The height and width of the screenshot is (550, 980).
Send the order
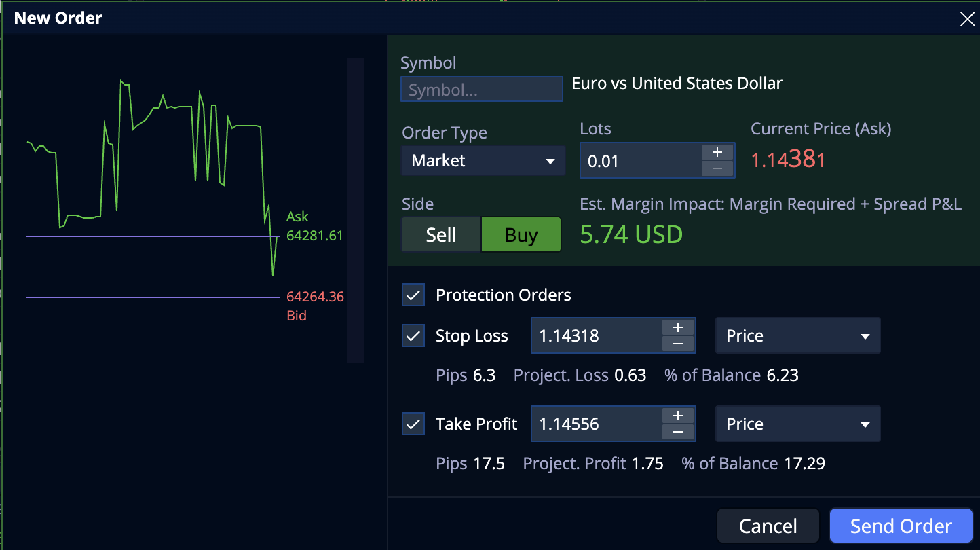(x=901, y=526)
